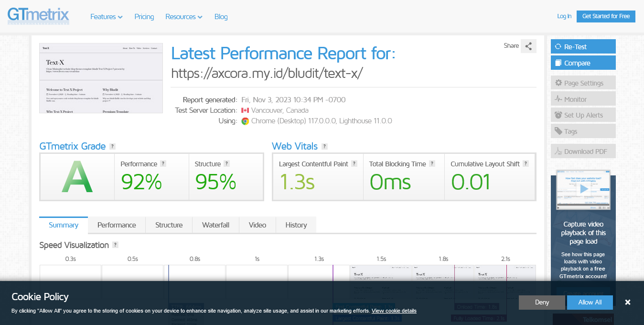This screenshot has width=644, height=325.
Task: Go to the Pricing page
Action: click(x=144, y=17)
